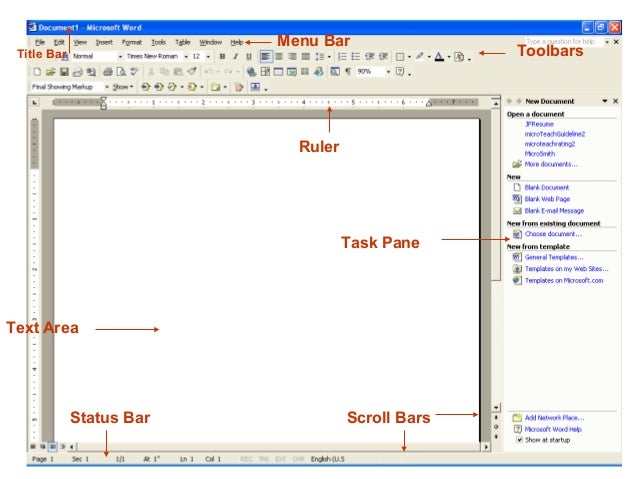638x479 pixels.
Task: Open the JPResume recent document link
Action: click(539, 124)
